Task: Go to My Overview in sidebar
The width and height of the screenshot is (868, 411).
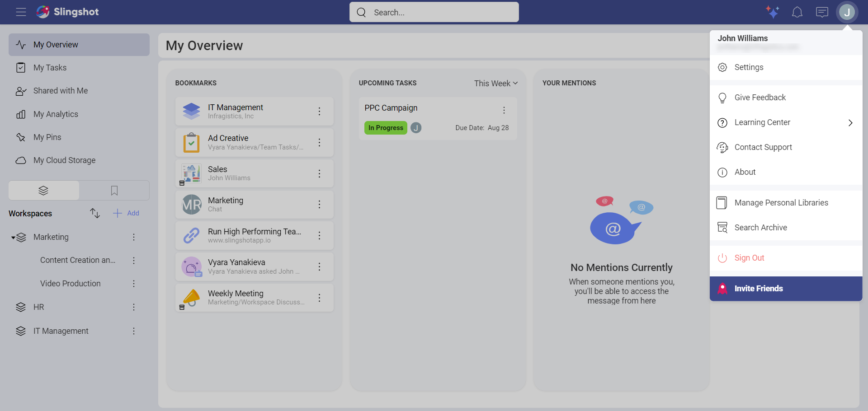Action: point(79,45)
